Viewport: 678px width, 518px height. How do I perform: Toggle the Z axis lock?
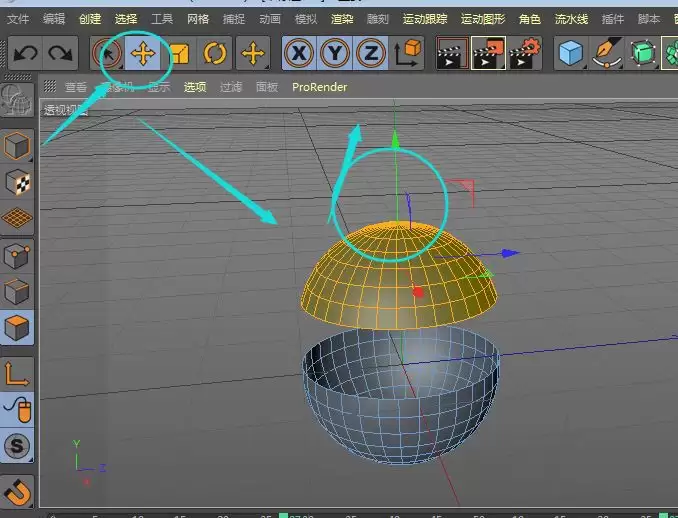coord(370,53)
